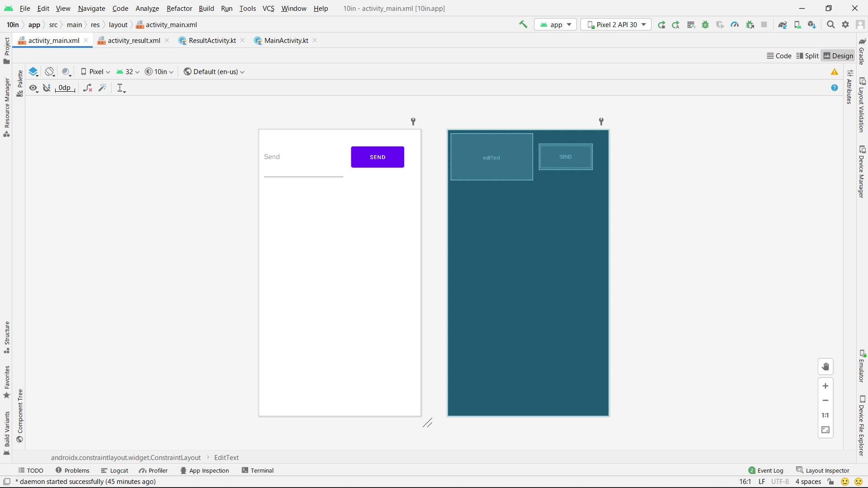Open the API level 32 dropdown

[x=128, y=72]
